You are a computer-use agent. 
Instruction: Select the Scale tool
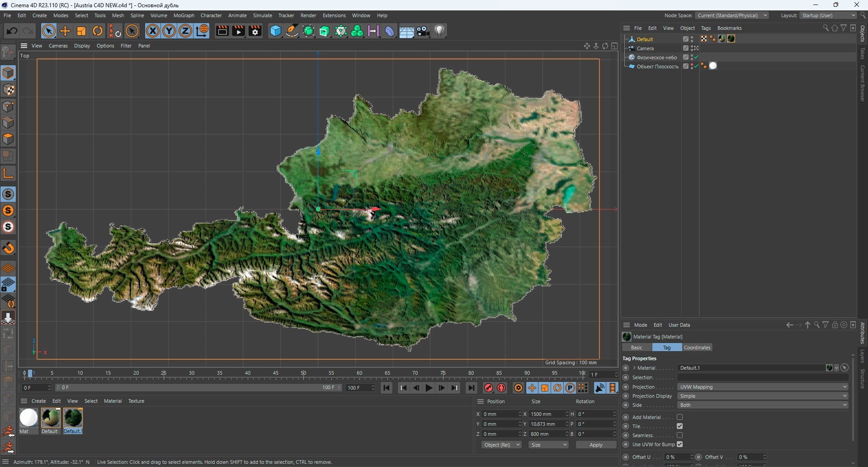[x=81, y=31]
